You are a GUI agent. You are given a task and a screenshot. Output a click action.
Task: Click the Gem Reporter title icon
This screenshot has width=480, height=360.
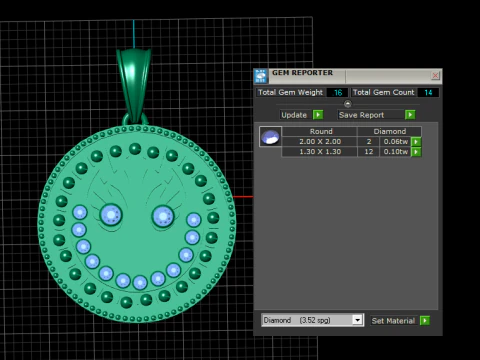260,76
